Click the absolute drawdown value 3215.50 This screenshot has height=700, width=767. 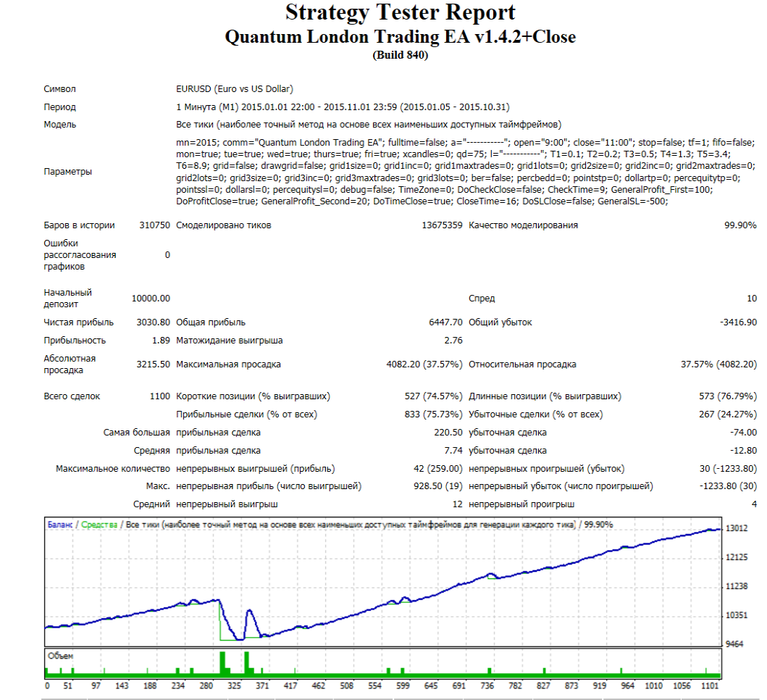pyautogui.click(x=153, y=364)
